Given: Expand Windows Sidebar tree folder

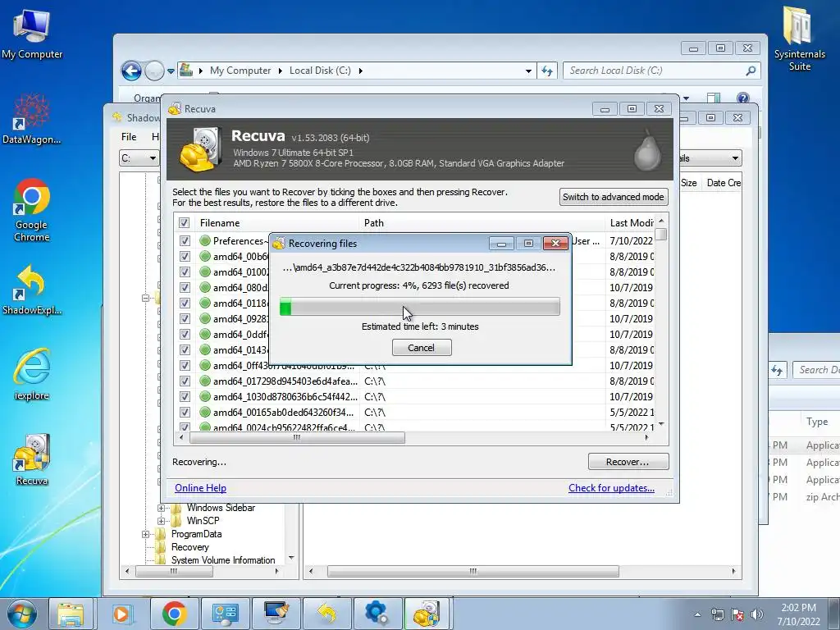Looking at the screenshot, I should [x=161, y=508].
